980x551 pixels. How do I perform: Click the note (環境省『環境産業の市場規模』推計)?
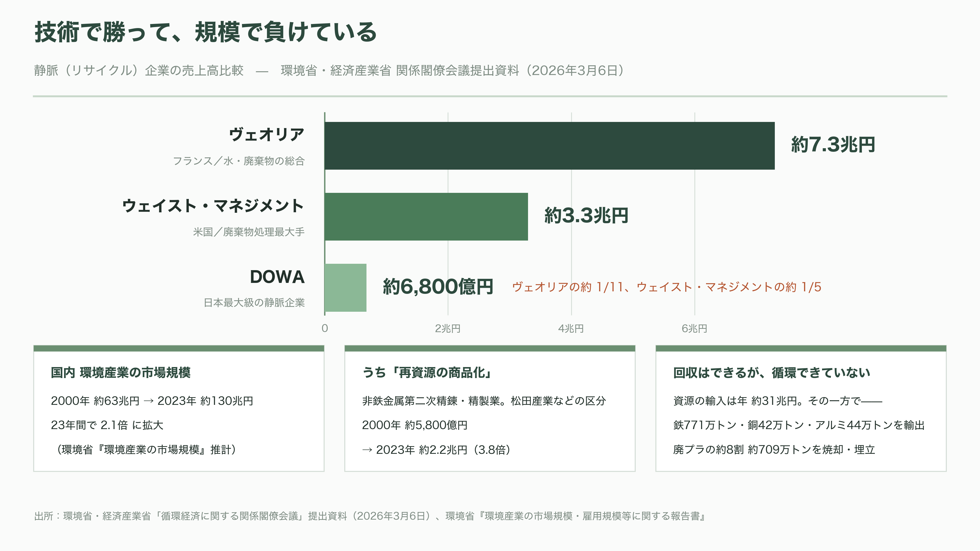tap(146, 449)
